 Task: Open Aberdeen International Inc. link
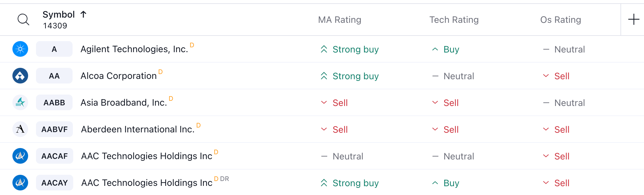[x=138, y=129]
